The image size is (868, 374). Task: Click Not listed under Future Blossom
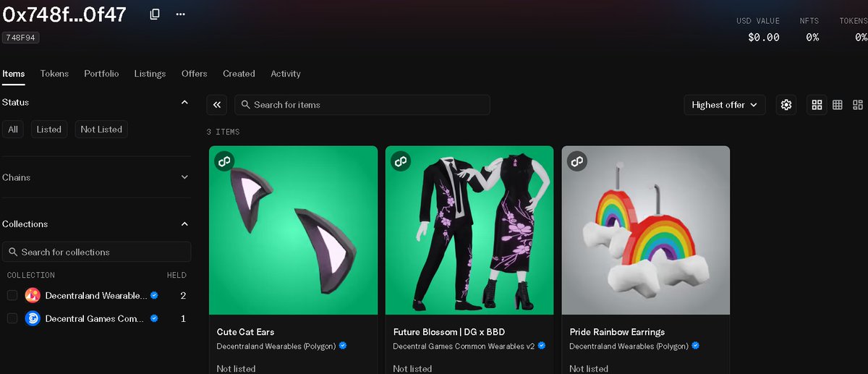pyautogui.click(x=413, y=368)
